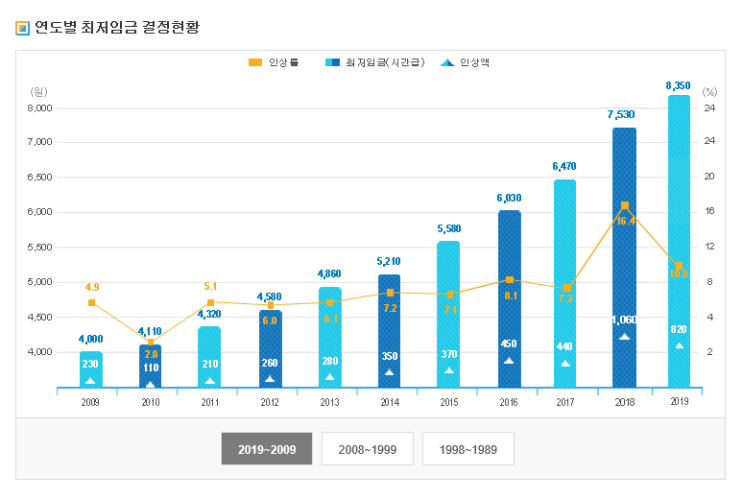The width and height of the screenshot is (743, 498).
Task: Click the 2010 bar's triangle marker
Action: 150,384
